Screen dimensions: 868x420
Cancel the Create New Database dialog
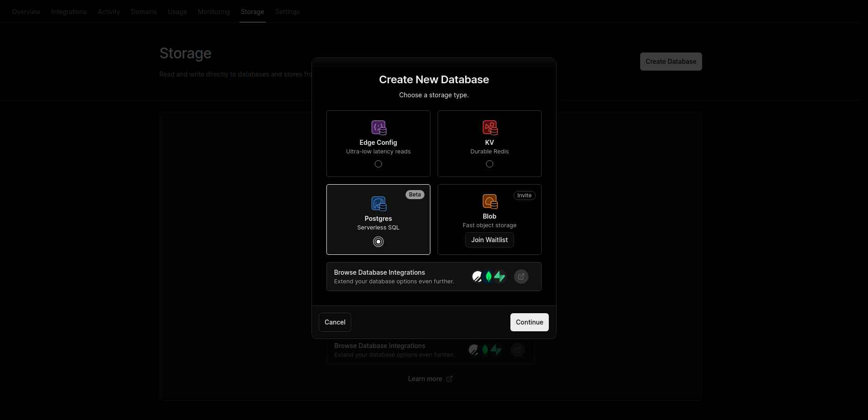335,322
